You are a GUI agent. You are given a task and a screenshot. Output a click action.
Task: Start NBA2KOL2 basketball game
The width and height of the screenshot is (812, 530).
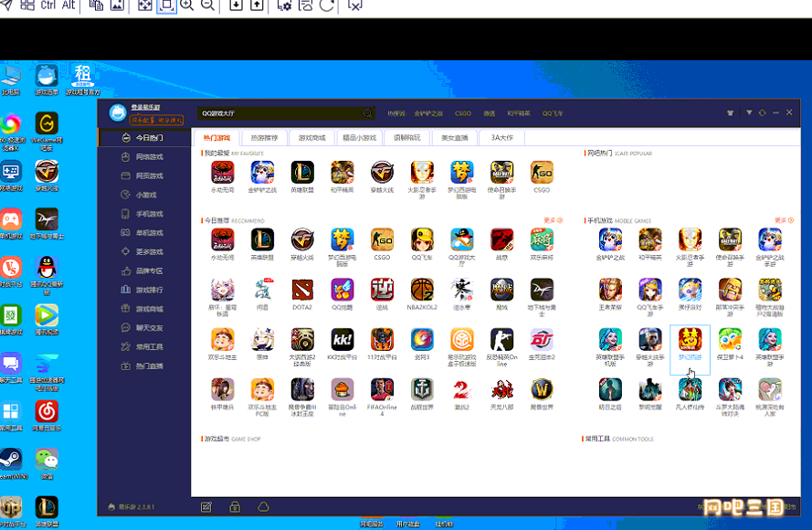pos(422,290)
